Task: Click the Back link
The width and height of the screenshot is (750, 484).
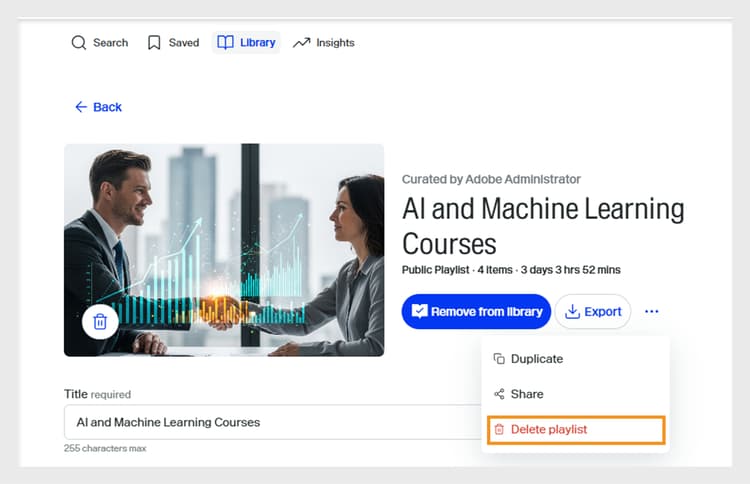Action: pyautogui.click(x=99, y=107)
